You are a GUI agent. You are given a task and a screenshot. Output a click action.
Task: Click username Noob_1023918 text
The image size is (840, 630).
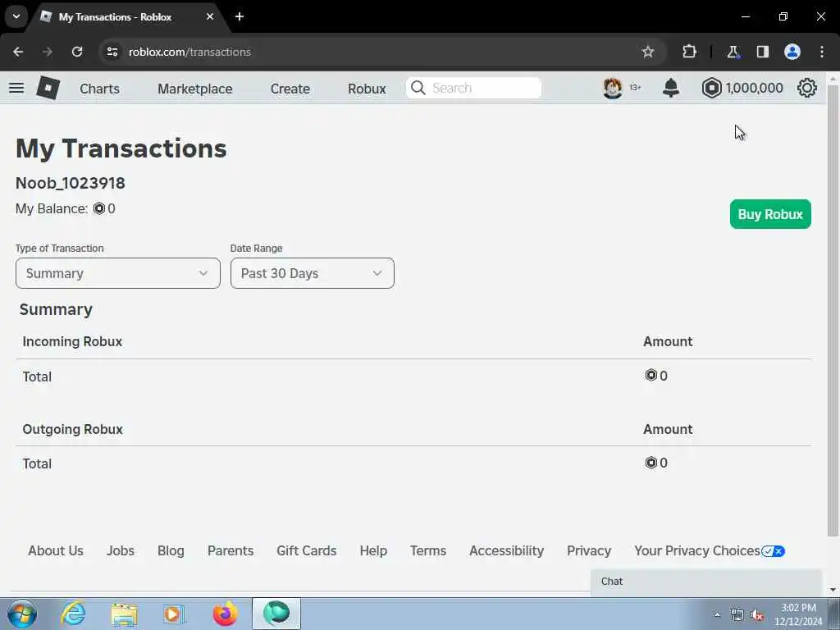(x=71, y=183)
